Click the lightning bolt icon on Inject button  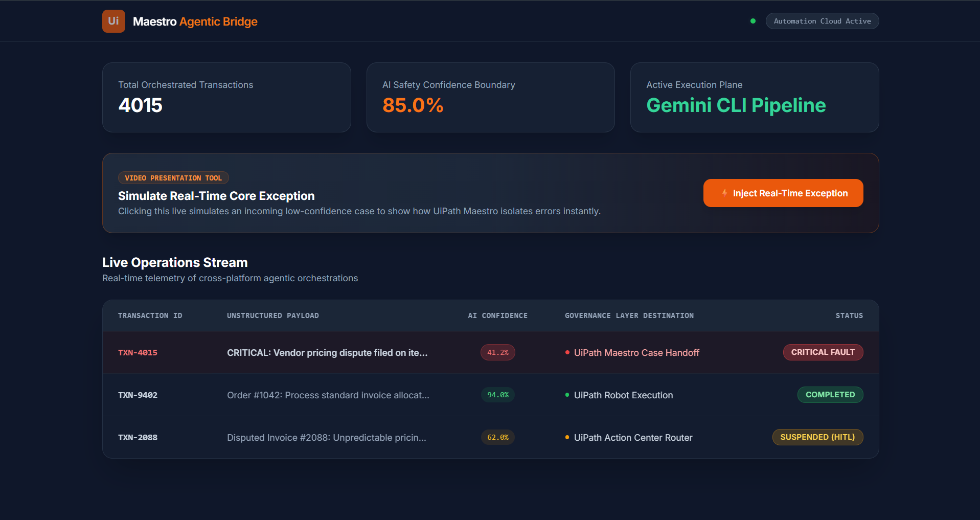pos(724,193)
